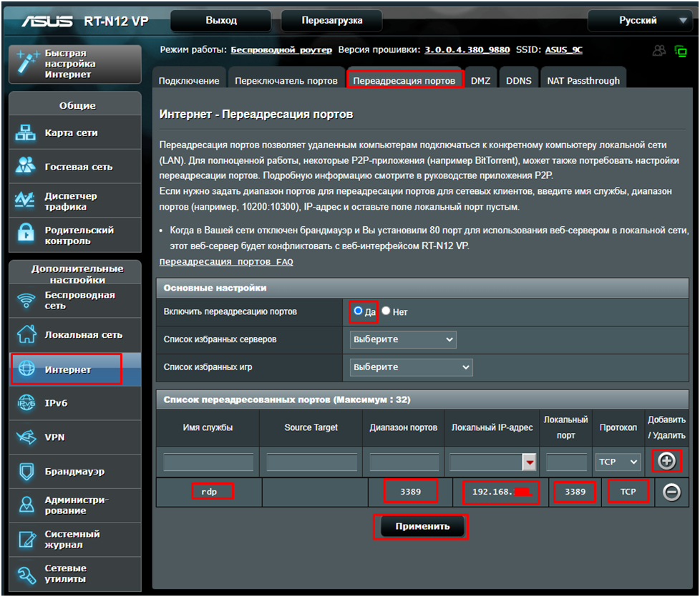Click the green network status icon
The height and width of the screenshot is (597, 700).
pos(681,51)
